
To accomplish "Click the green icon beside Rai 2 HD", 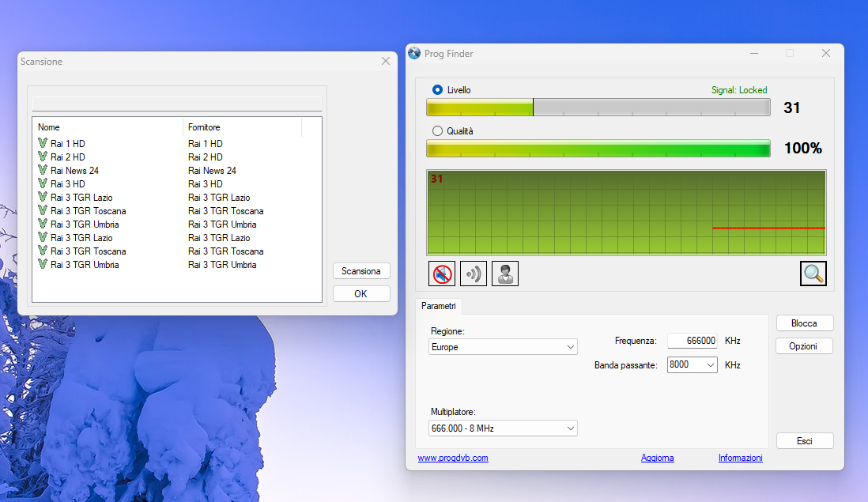I will (43, 157).
